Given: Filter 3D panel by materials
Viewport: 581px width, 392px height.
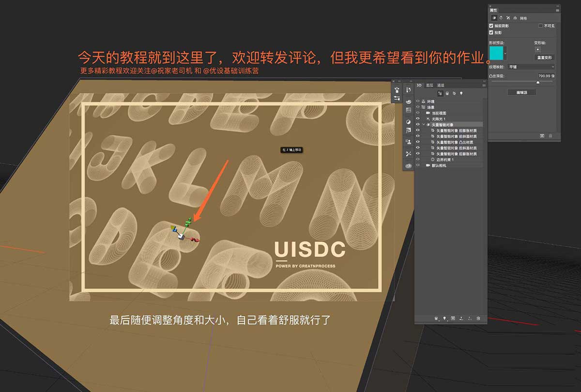Looking at the screenshot, I should 454,93.
